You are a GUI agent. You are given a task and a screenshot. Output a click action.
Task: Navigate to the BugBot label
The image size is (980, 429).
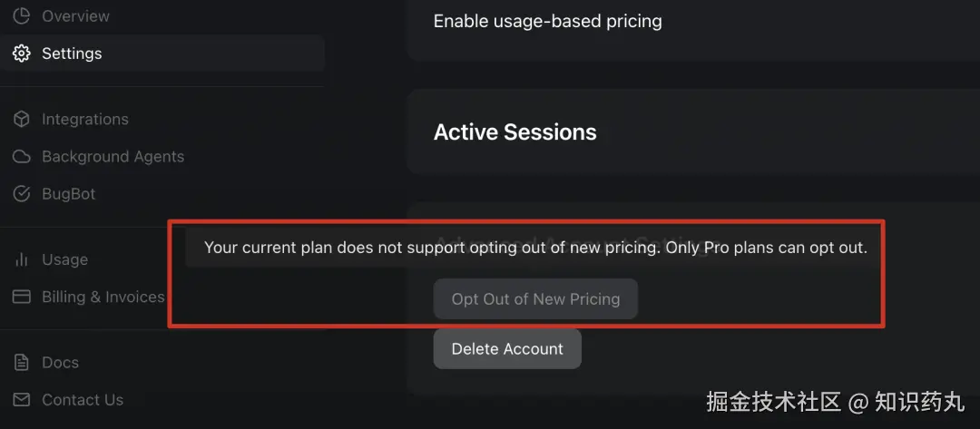(68, 194)
